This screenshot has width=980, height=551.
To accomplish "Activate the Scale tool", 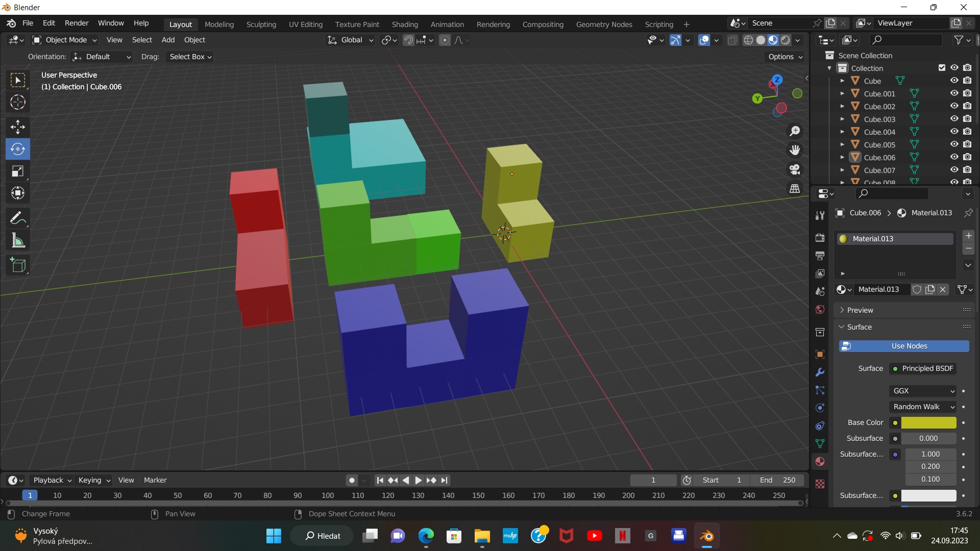I will click(x=17, y=171).
